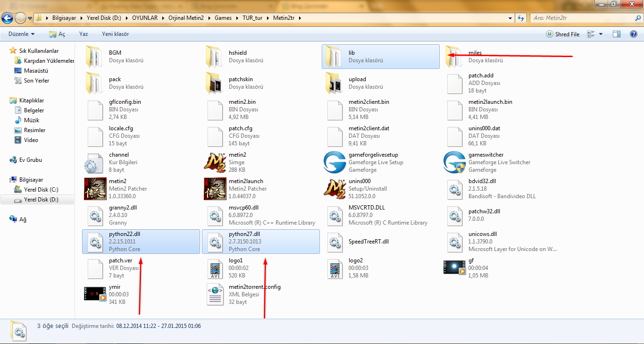Open Ev Grubu in navigation pane
Screen dimensions: 644x344
tap(31, 160)
